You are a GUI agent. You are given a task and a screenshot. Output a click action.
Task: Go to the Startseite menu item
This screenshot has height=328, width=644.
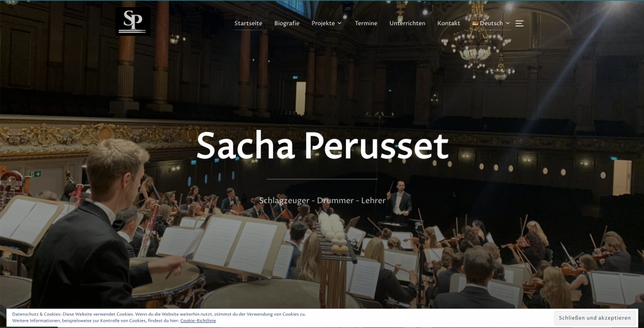[x=248, y=23]
